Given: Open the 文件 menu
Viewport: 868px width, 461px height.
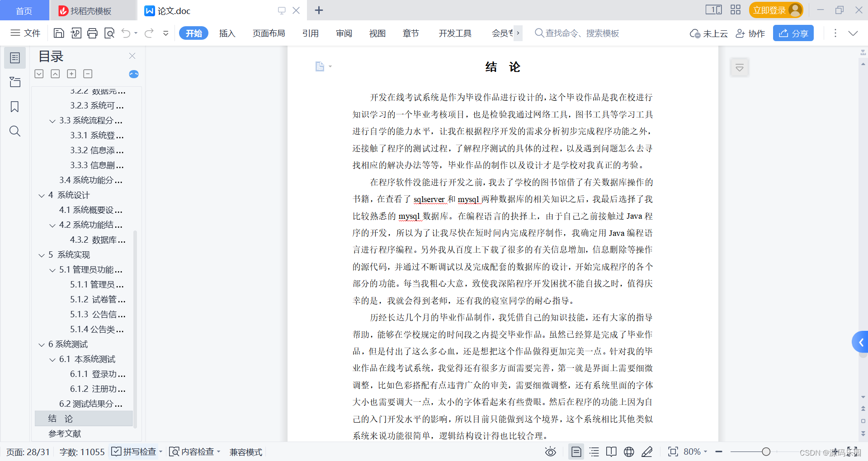Looking at the screenshot, I should tap(25, 33).
